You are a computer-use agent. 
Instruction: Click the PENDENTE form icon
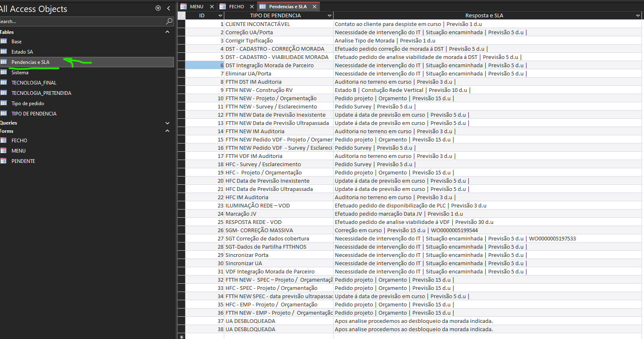click(x=4, y=161)
